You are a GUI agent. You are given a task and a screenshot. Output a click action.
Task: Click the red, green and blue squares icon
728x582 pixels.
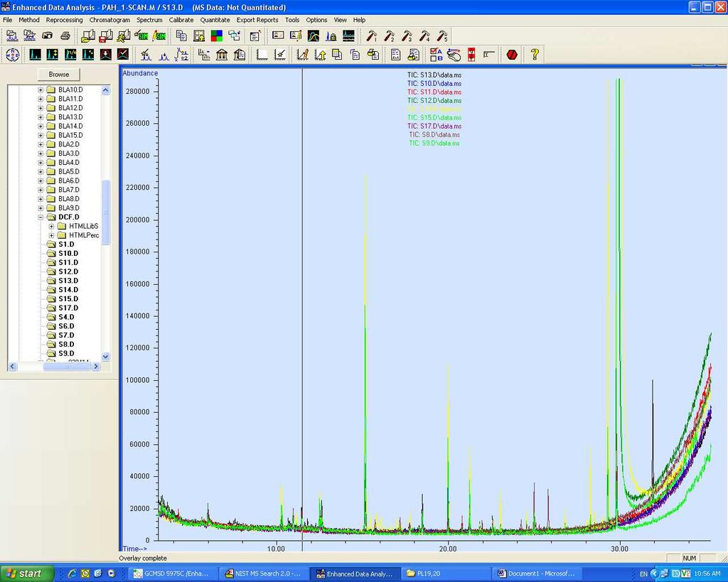coord(216,36)
